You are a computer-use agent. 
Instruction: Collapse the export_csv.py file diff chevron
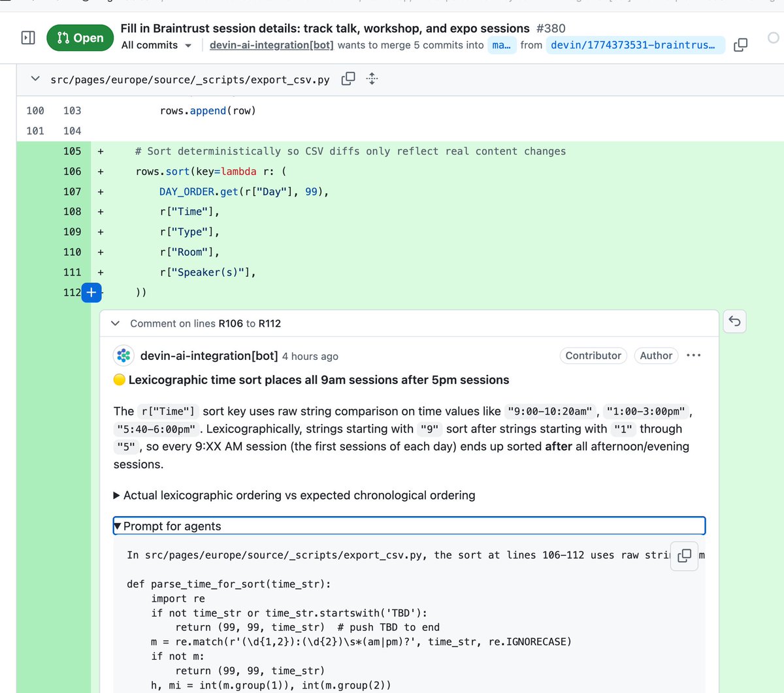[35, 79]
